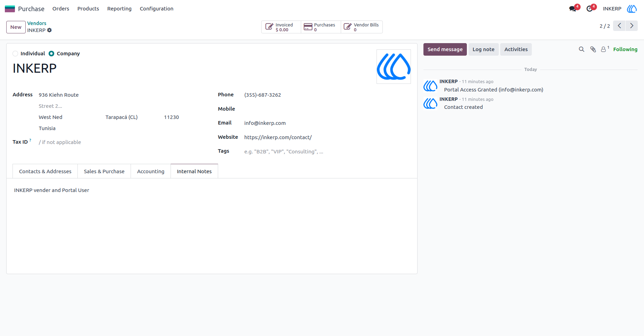Switch to the Accounting tab
Screen dimensions: 644x336
coord(151,171)
